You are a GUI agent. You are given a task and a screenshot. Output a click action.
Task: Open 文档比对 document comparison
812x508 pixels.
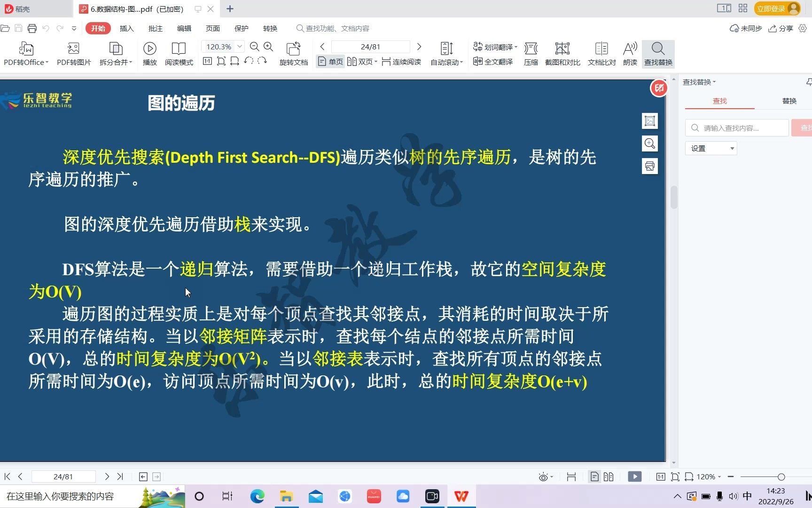coord(601,53)
